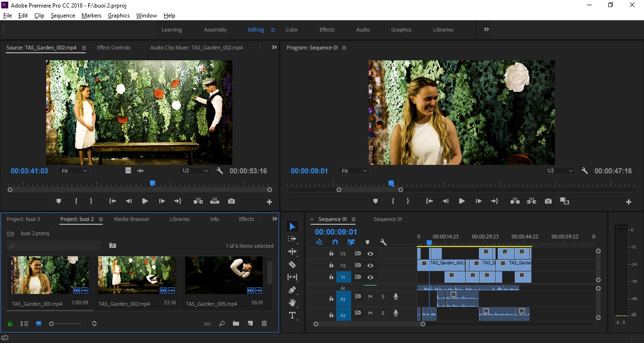Select the Razor tool
The height and width of the screenshot is (343, 644).
(292, 264)
